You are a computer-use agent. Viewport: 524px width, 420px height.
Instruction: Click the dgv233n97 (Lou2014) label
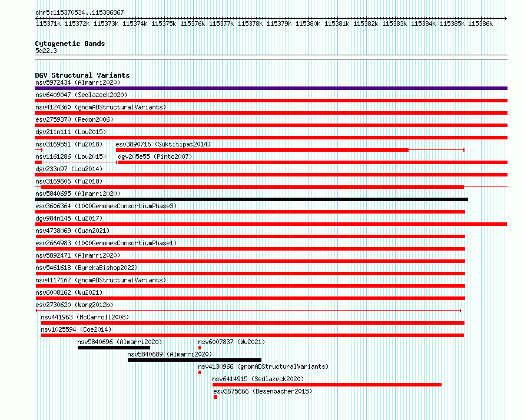pyautogui.click(x=69, y=169)
